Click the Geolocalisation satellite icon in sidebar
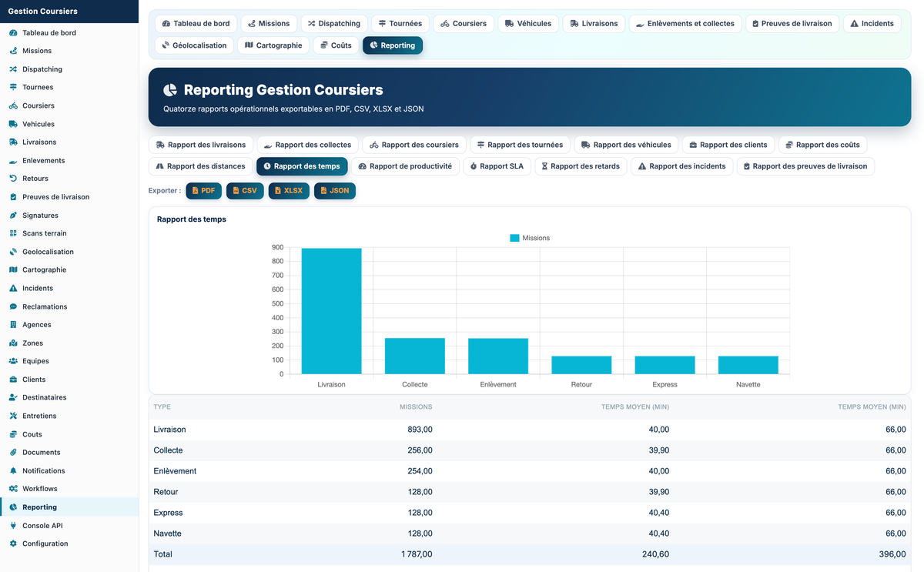Screen dimensions: 924x572 click(x=13, y=252)
